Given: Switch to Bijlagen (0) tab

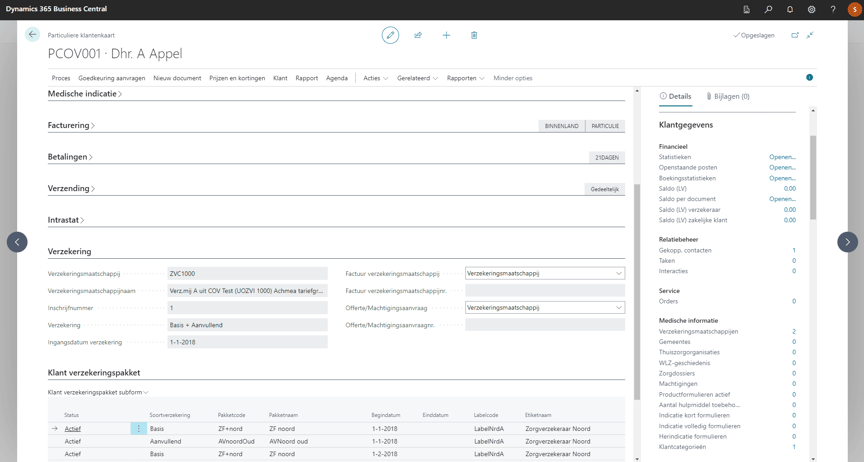Looking at the screenshot, I should (728, 96).
